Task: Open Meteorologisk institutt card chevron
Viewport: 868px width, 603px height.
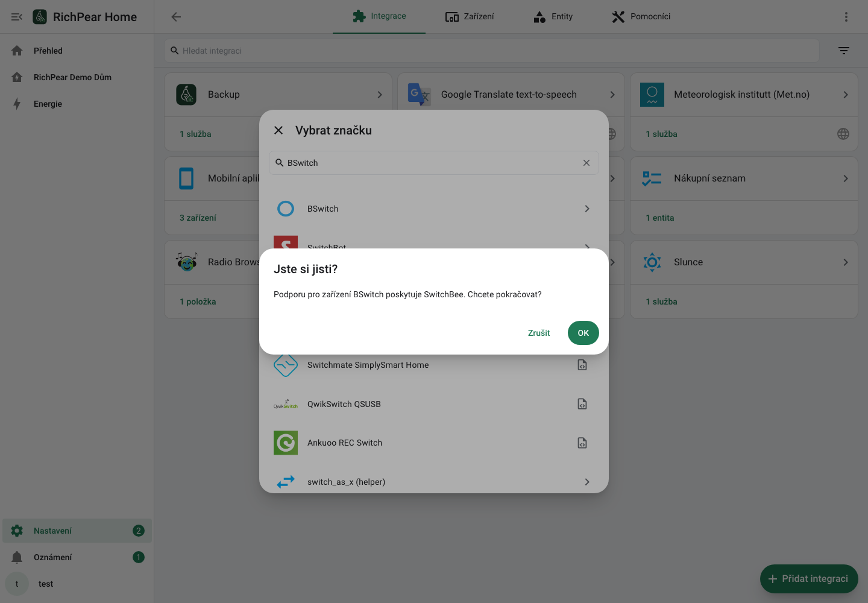Action: pyautogui.click(x=846, y=95)
